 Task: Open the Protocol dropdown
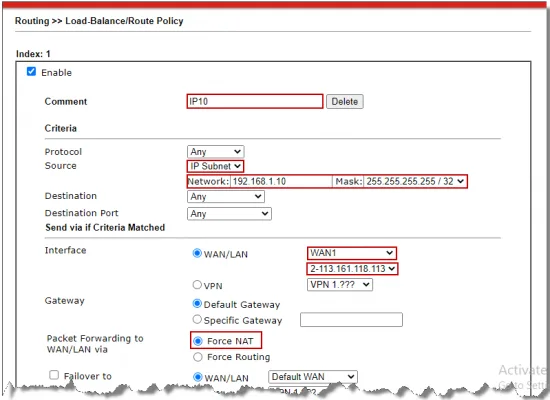point(215,152)
